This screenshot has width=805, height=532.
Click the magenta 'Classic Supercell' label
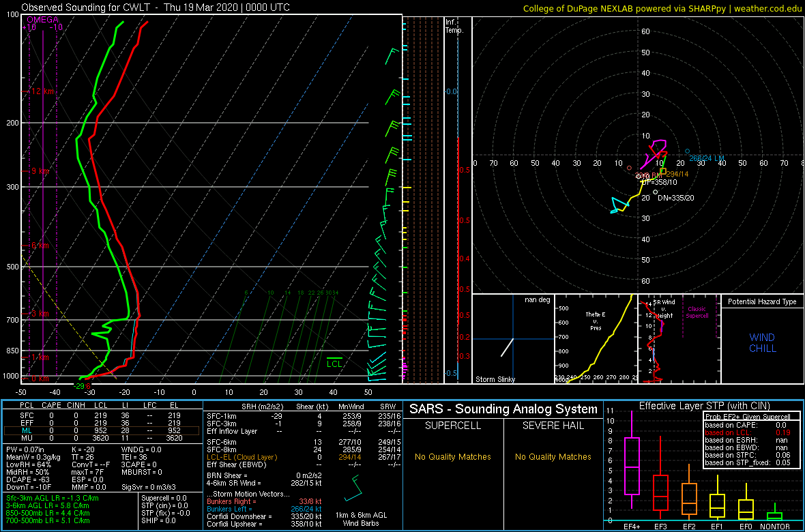pos(699,312)
